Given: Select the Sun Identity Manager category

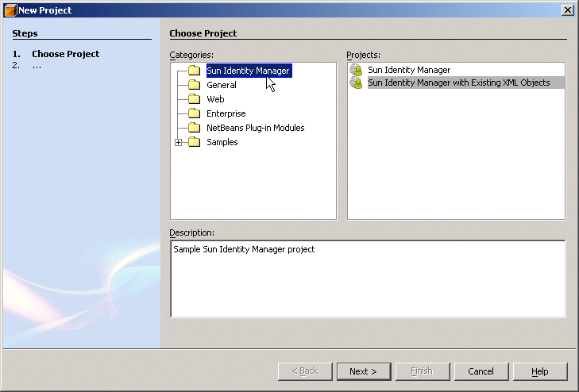Looking at the screenshot, I should coord(248,71).
